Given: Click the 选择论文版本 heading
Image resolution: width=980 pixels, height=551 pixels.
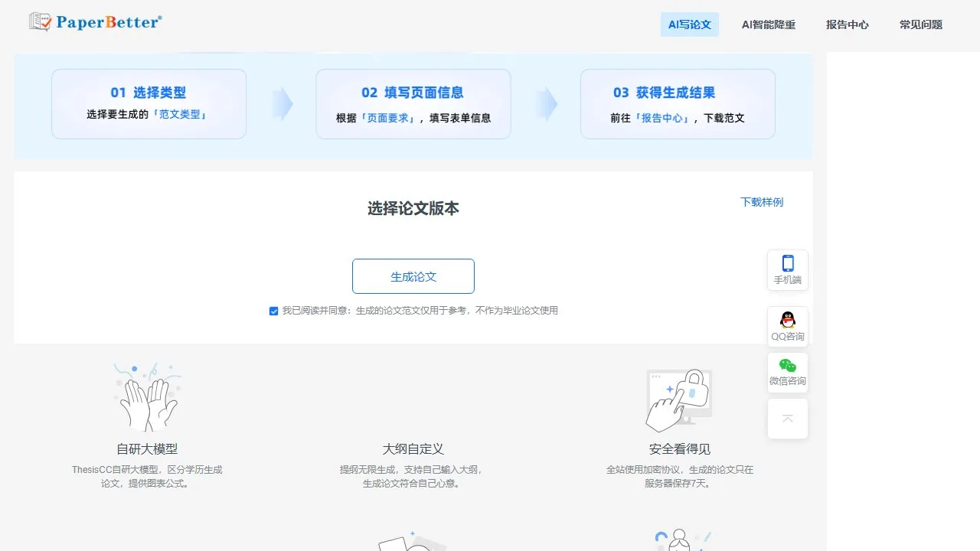Looking at the screenshot, I should click(x=413, y=209).
